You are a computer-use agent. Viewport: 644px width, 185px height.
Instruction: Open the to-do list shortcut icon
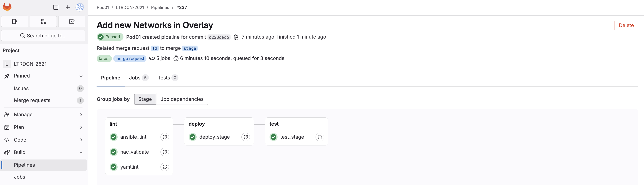point(72,21)
